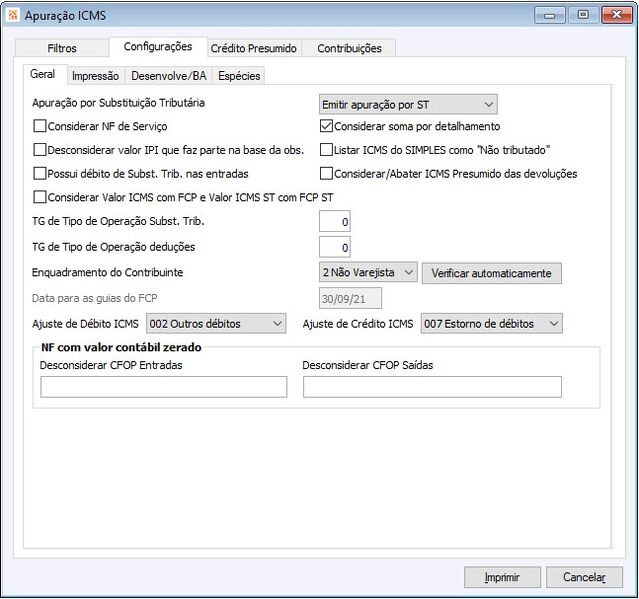Close the Apuração ICMS window
The width and height of the screenshot is (639, 599).
[617, 15]
